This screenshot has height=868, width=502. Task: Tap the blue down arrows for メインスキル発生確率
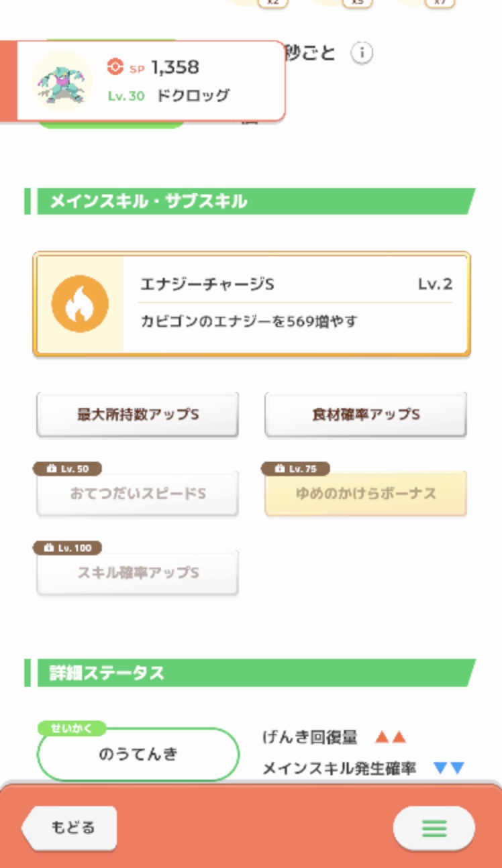tap(449, 768)
